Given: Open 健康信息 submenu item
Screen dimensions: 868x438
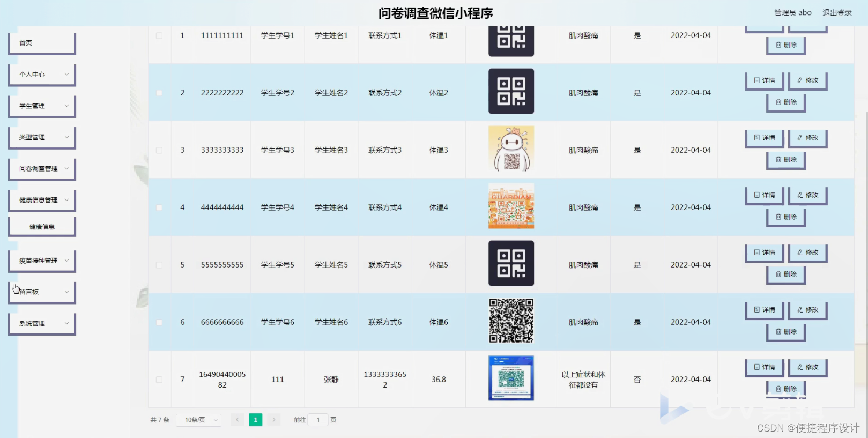Looking at the screenshot, I should coord(42,227).
